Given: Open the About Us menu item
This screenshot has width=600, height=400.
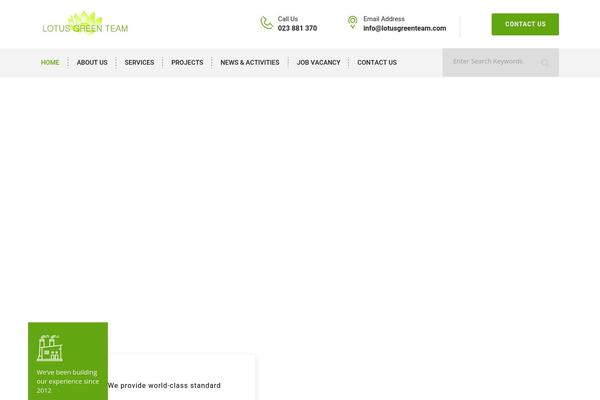Looking at the screenshot, I should [92, 62].
